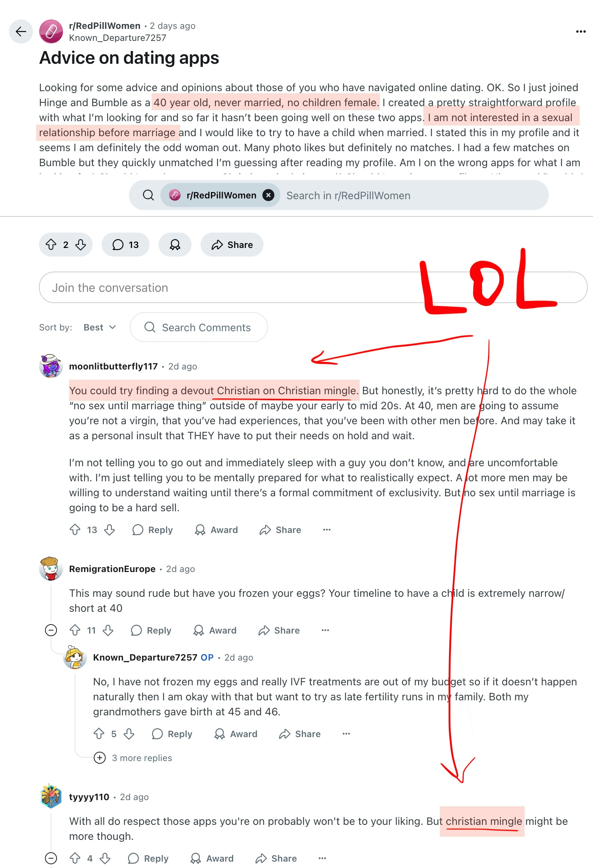Focus the Join the conversation box

(313, 287)
